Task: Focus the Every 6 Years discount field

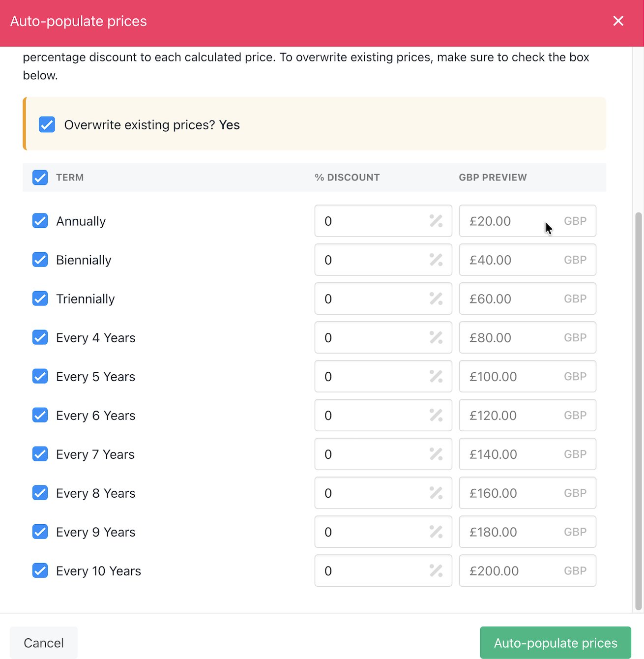Action: pos(383,415)
